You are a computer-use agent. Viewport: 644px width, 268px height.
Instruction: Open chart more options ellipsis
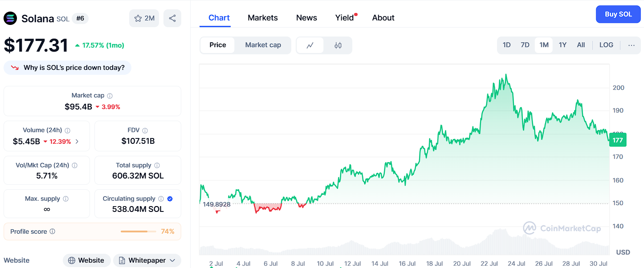click(x=632, y=45)
